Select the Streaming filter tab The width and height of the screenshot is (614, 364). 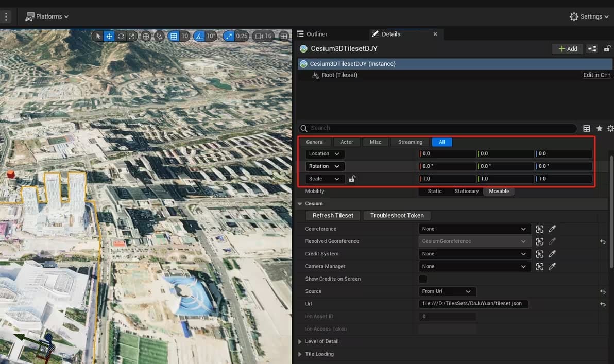point(410,142)
